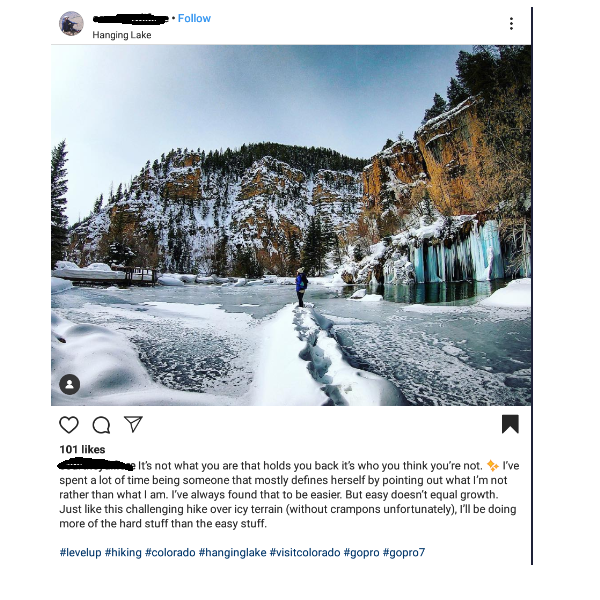Show tagged people icon on the photo
Image resolution: width=600 pixels, height=600 pixels.
click(70, 384)
